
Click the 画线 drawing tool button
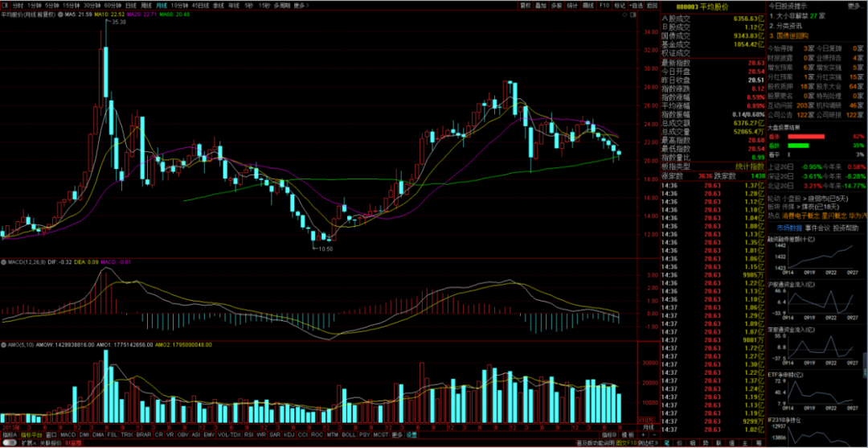pos(588,6)
